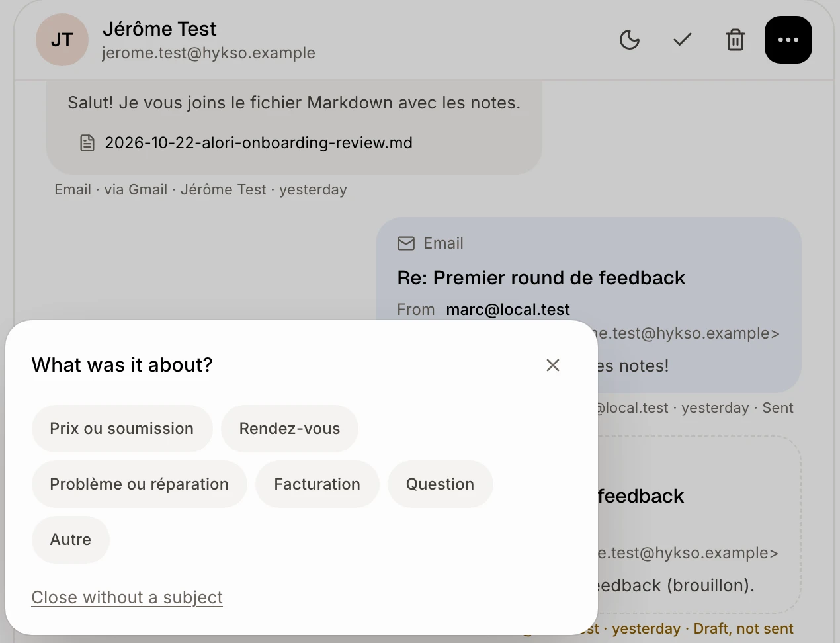This screenshot has height=643, width=840.
Task: Choose the Rendez-vous subject chip
Action: (x=290, y=429)
